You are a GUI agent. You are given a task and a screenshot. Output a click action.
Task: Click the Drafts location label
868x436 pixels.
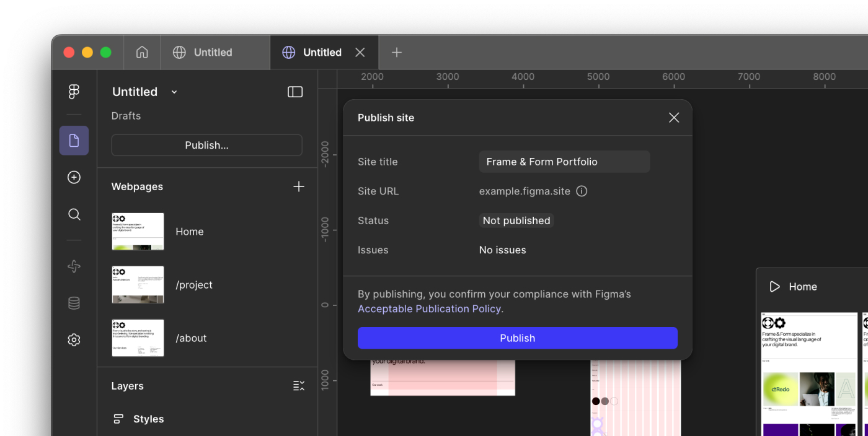(126, 116)
